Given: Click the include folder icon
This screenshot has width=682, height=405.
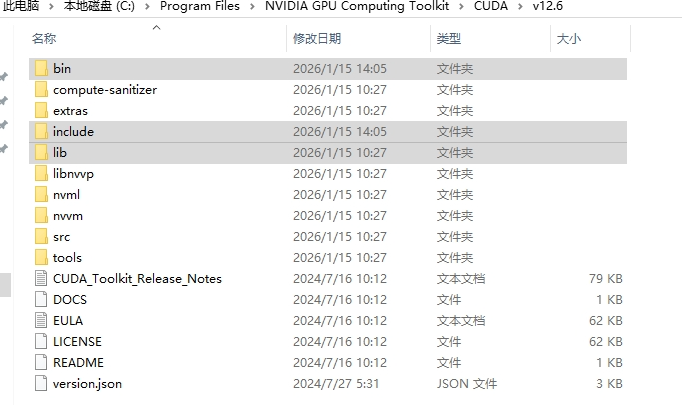Looking at the screenshot, I should [x=40, y=132].
